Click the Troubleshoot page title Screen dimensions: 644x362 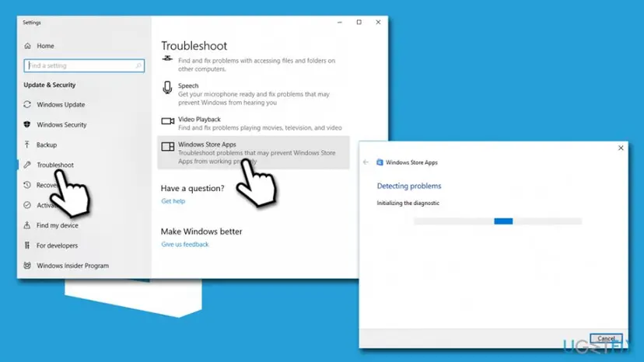[194, 46]
